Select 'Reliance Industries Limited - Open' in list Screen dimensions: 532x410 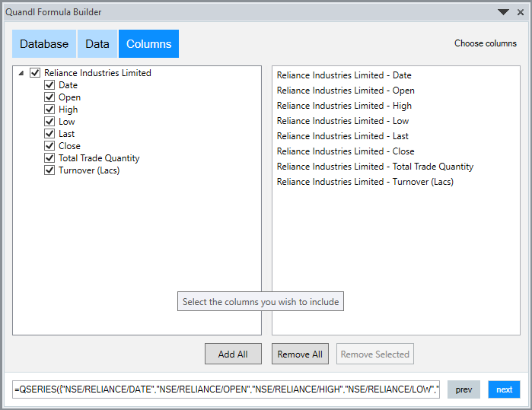(x=346, y=91)
